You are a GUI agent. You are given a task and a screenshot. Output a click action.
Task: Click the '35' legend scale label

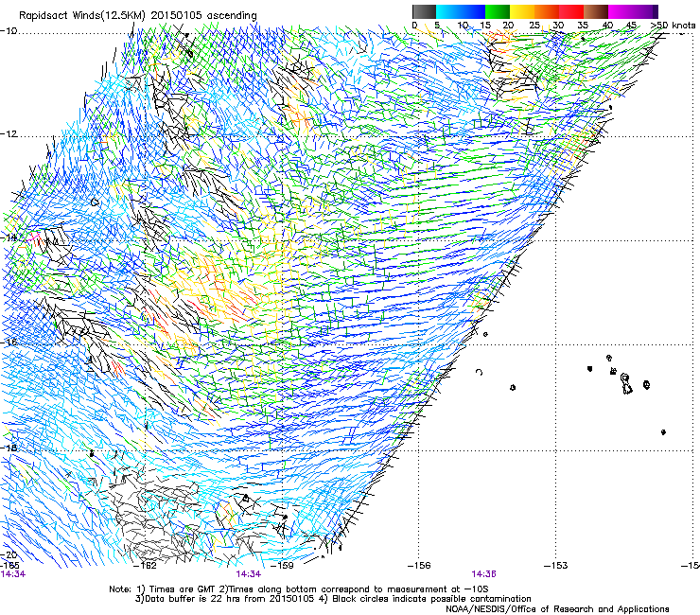[583, 25]
